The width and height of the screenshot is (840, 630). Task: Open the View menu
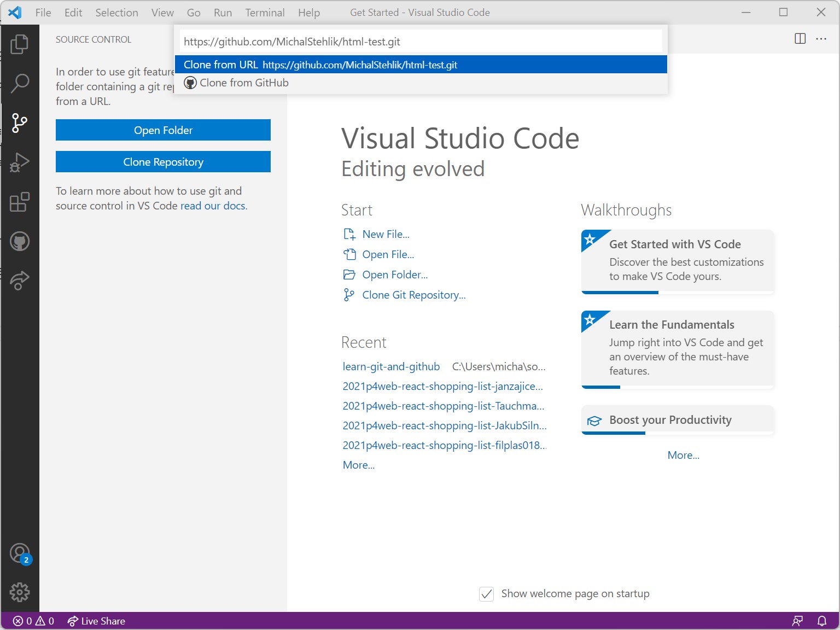point(162,13)
